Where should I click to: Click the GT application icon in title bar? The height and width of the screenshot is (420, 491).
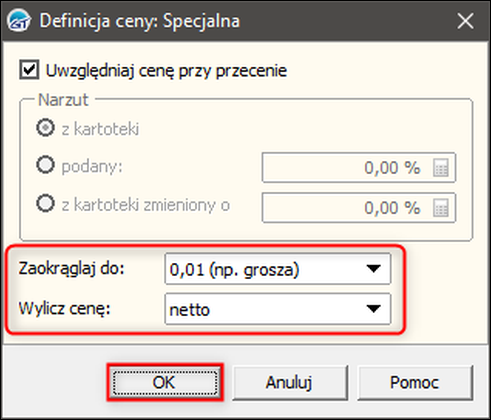click(19, 21)
